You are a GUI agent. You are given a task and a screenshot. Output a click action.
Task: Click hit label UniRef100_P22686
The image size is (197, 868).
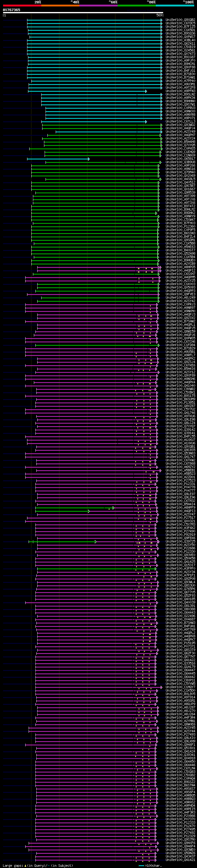pos(180,548)
